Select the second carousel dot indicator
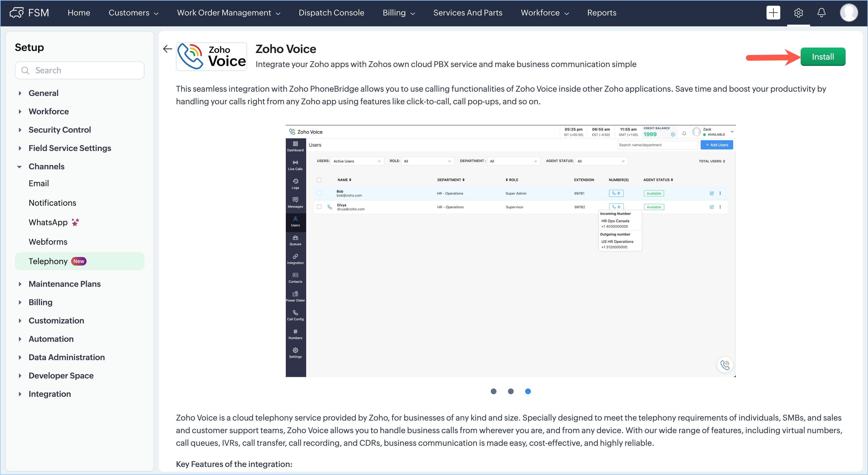 (511, 391)
